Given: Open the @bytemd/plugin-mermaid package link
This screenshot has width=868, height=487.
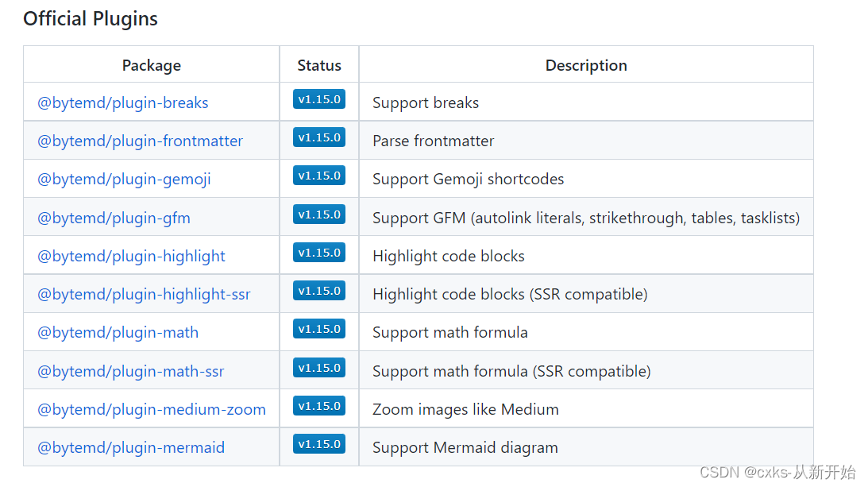Looking at the screenshot, I should tap(131, 447).
